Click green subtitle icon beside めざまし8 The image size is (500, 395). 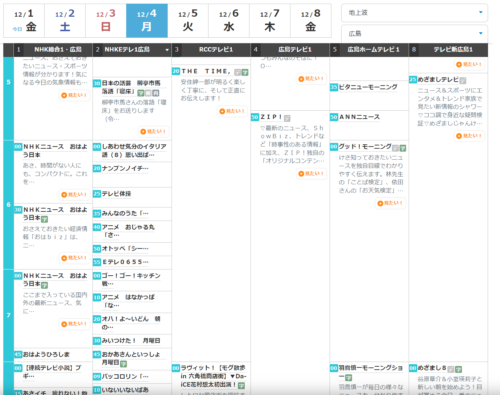(x=459, y=369)
